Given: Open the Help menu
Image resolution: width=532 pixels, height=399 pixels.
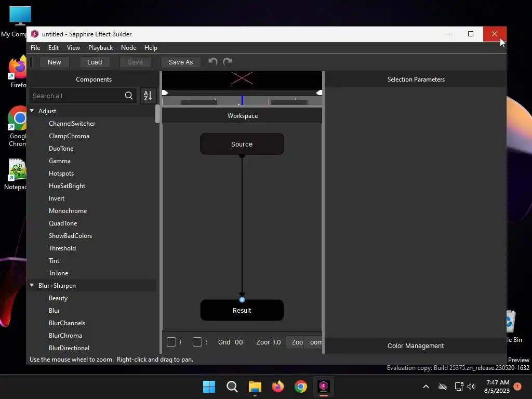Looking at the screenshot, I should (151, 48).
